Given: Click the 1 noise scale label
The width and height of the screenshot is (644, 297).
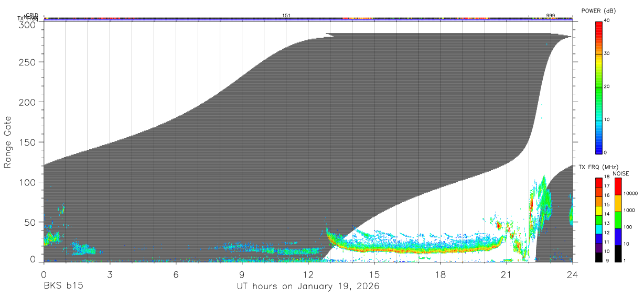Looking at the screenshot, I should pos(625,260).
